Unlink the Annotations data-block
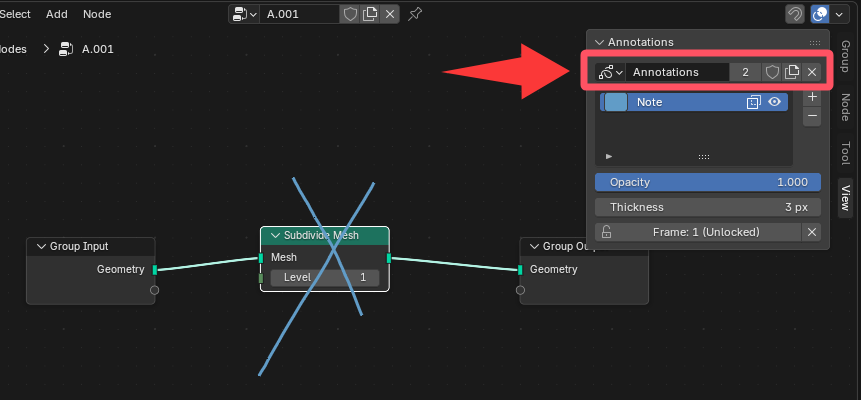The image size is (861, 400). (812, 72)
